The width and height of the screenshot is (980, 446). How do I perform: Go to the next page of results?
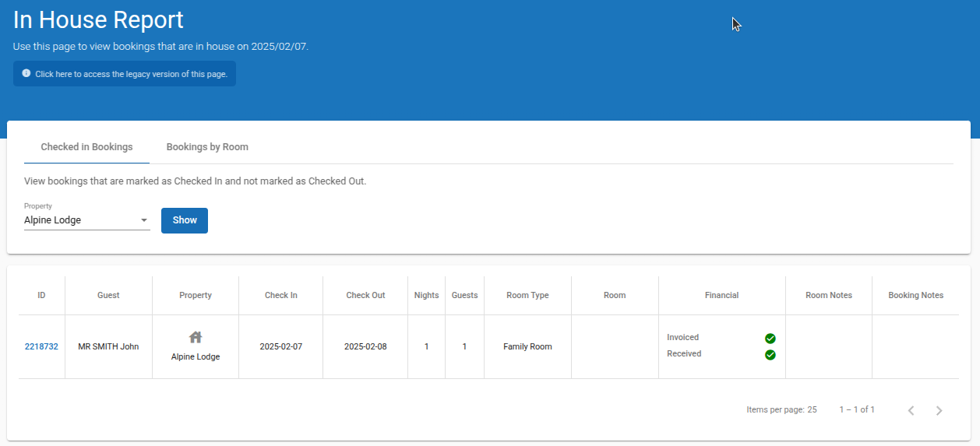[x=939, y=410]
